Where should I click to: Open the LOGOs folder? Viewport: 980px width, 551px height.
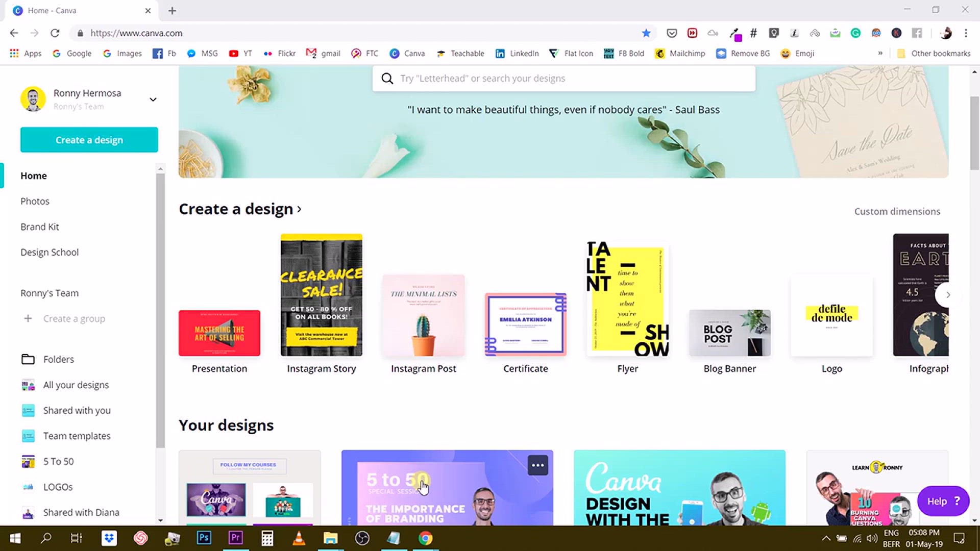pos(58,487)
